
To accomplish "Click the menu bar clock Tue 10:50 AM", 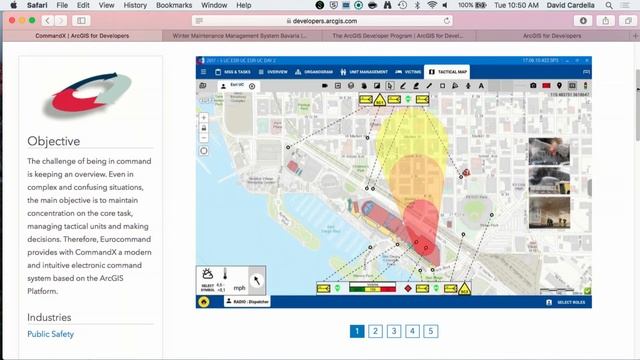I will [516, 5].
